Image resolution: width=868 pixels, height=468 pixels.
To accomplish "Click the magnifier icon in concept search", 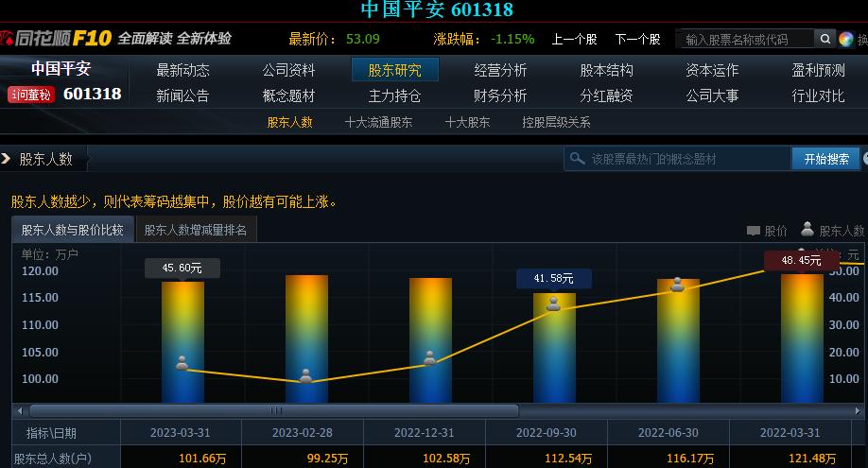I will pos(578,159).
